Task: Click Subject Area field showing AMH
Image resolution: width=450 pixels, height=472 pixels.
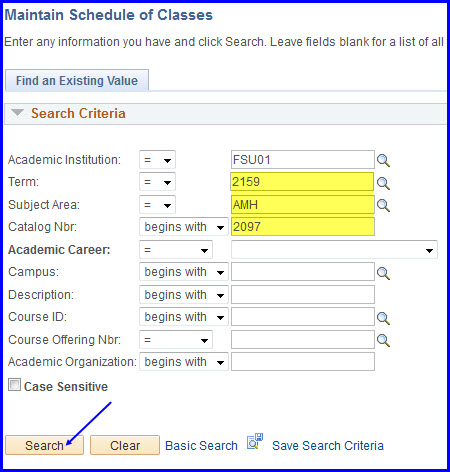Action: tap(303, 204)
